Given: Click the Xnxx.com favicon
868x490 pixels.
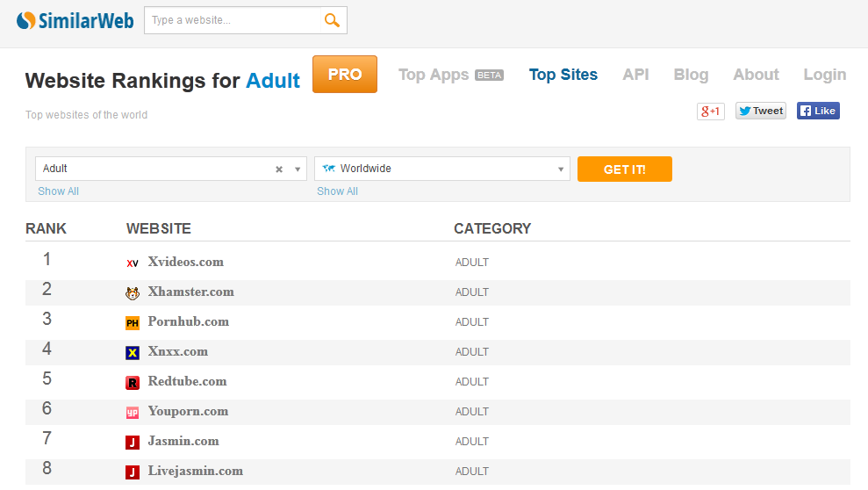Looking at the screenshot, I should pyautogui.click(x=133, y=353).
